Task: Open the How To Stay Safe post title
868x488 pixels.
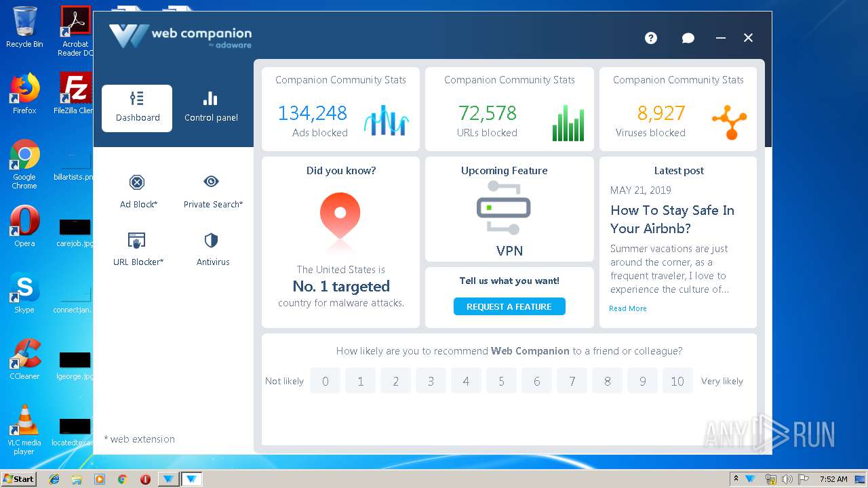Action: (672, 219)
